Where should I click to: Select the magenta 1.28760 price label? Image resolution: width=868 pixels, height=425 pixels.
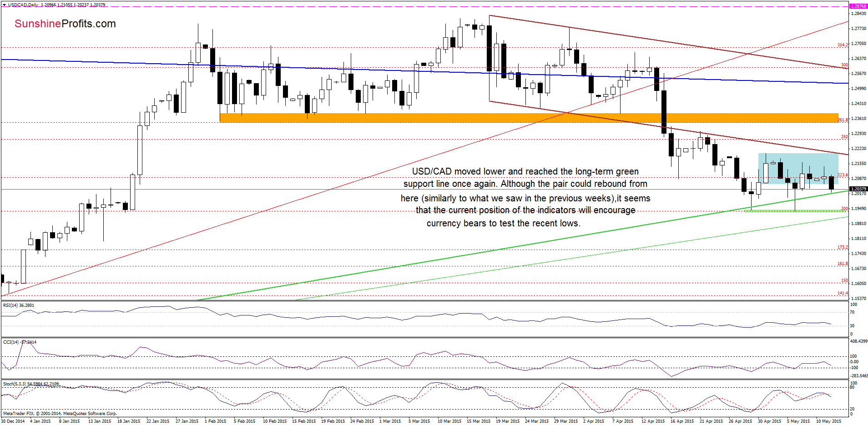[858, 6]
